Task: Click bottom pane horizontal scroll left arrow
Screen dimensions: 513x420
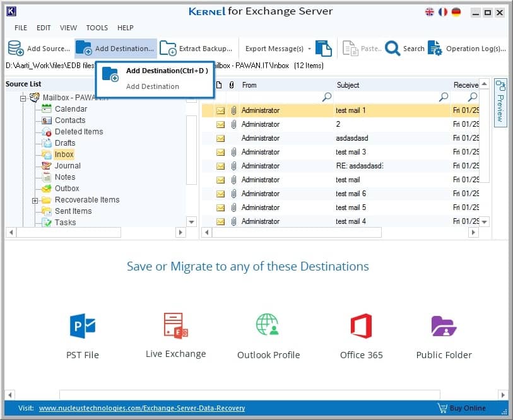Action: (x=10, y=395)
